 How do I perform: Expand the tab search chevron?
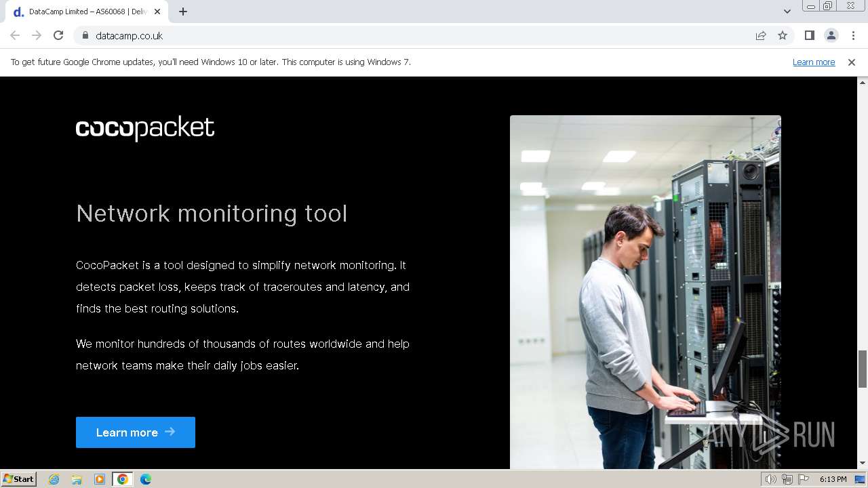pos(787,12)
